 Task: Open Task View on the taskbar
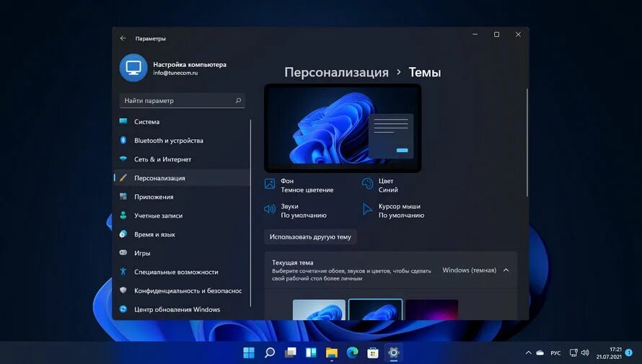290,352
